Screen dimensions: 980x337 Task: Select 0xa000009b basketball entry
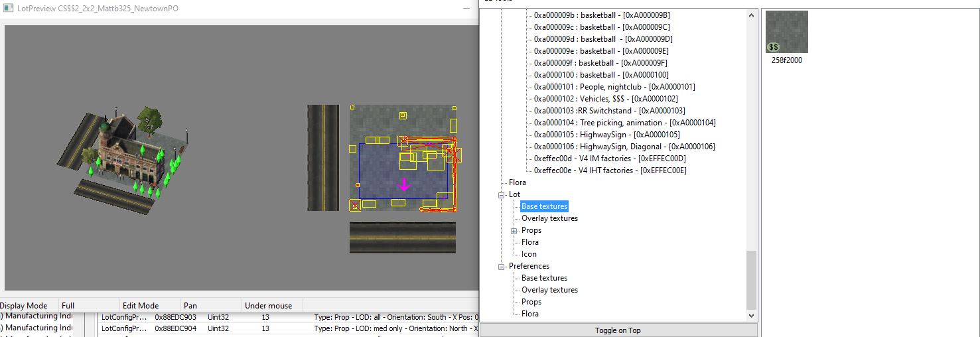(602, 15)
